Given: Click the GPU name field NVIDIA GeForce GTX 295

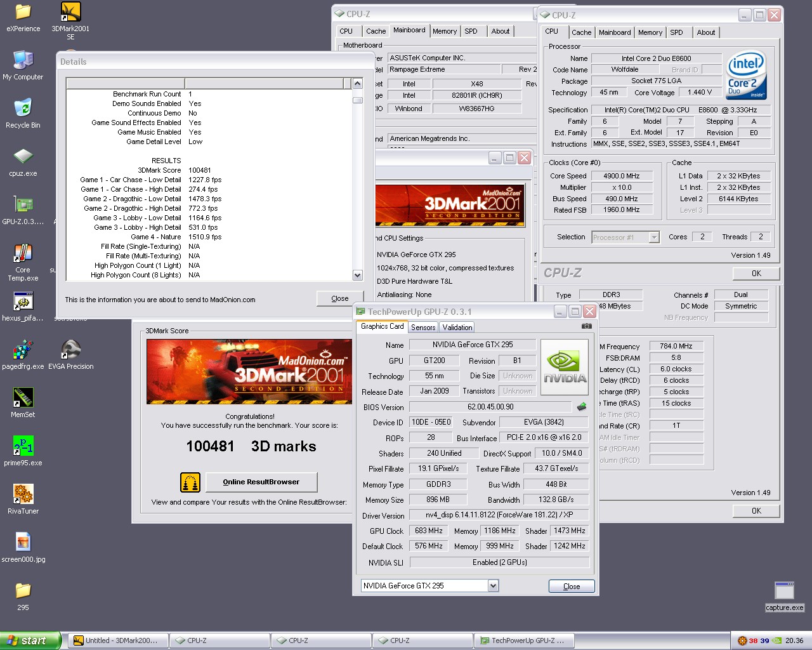Looking at the screenshot, I should pyautogui.click(x=473, y=345).
